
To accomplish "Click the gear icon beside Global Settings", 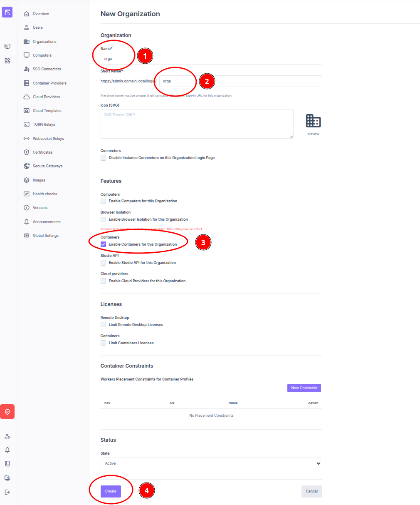I will (27, 236).
